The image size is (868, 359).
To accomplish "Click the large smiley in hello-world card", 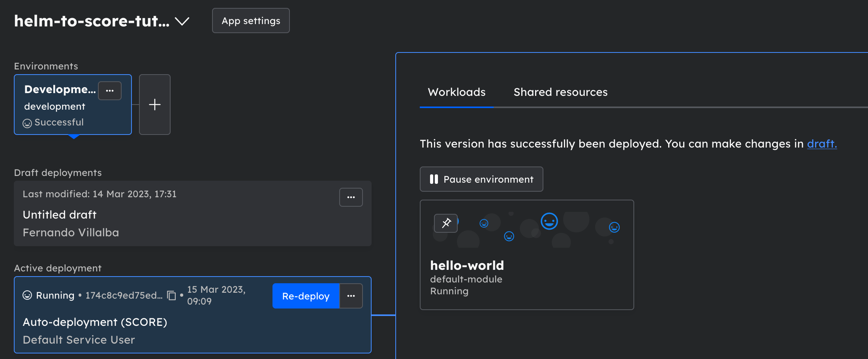I will click(549, 221).
